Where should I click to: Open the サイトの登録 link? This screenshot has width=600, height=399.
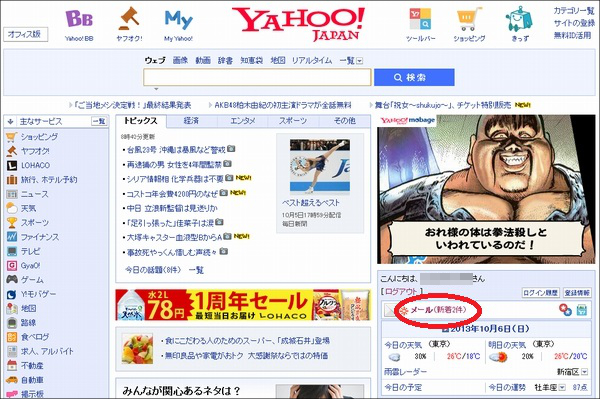tap(574, 23)
